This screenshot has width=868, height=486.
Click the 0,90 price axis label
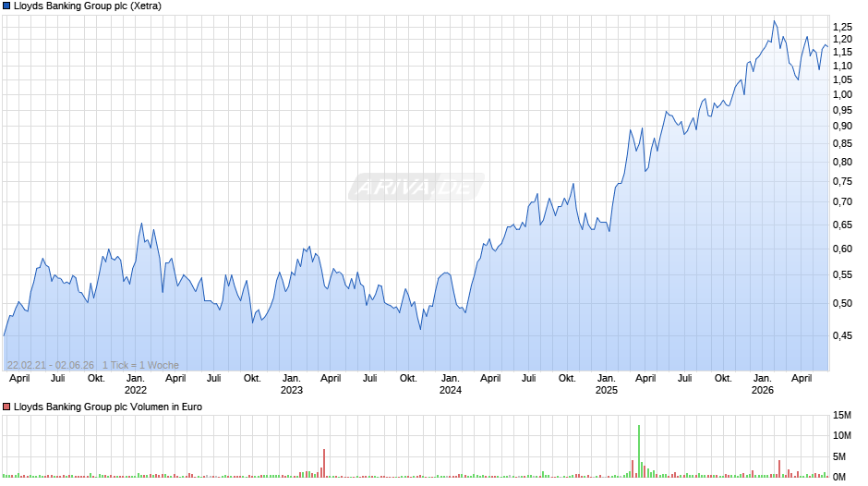point(842,127)
